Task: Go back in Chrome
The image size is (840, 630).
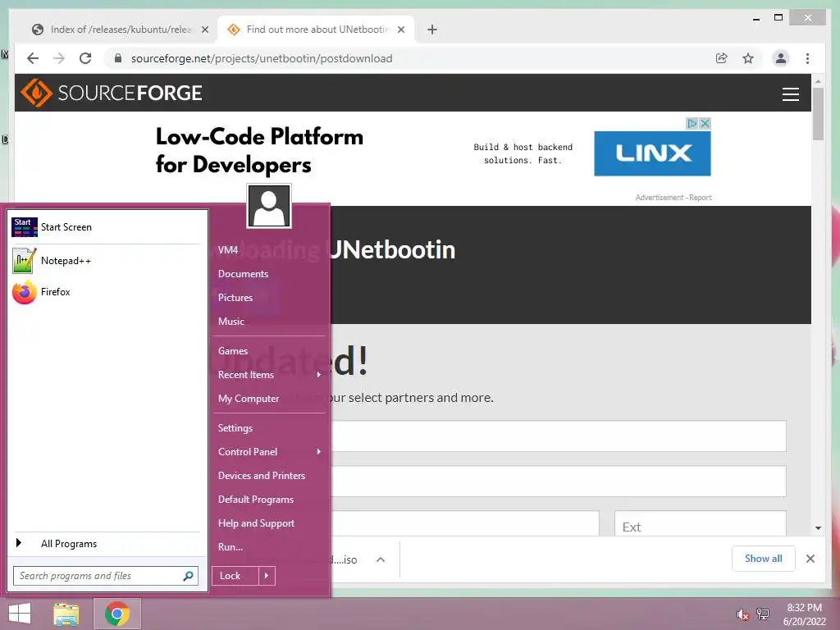Action: [33, 58]
